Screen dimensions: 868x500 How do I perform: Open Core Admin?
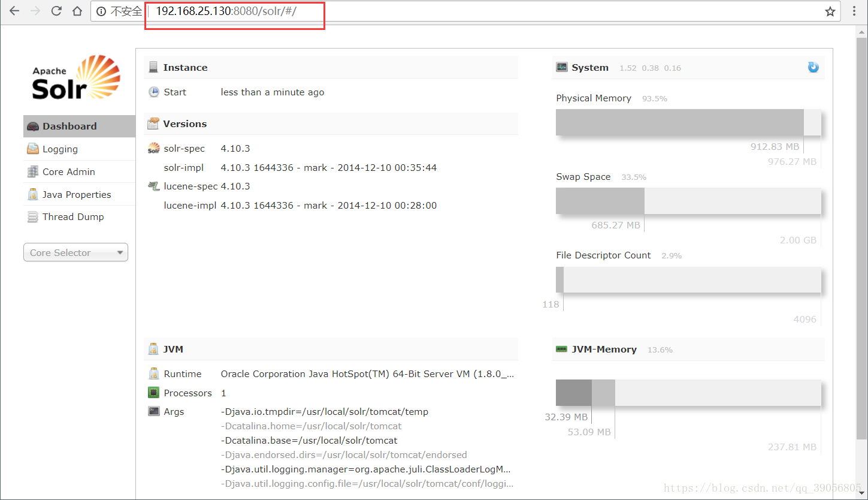79,171
